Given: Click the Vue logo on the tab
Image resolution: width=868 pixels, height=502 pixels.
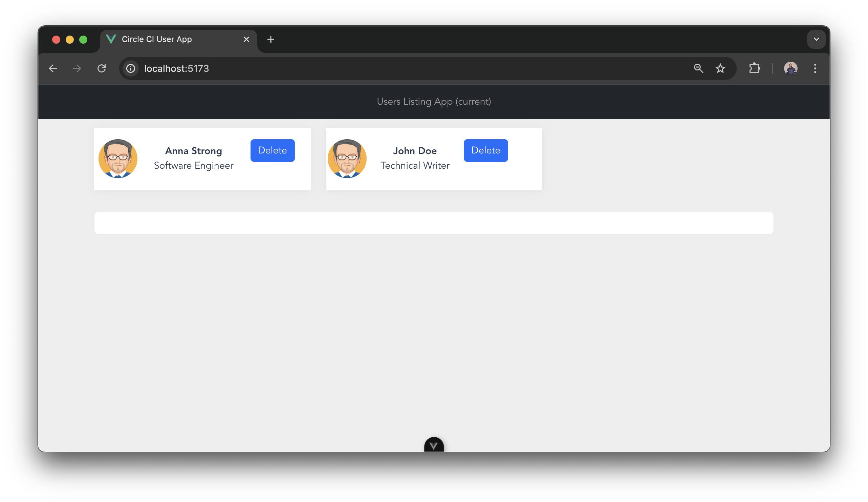Looking at the screenshot, I should (x=111, y=39).
